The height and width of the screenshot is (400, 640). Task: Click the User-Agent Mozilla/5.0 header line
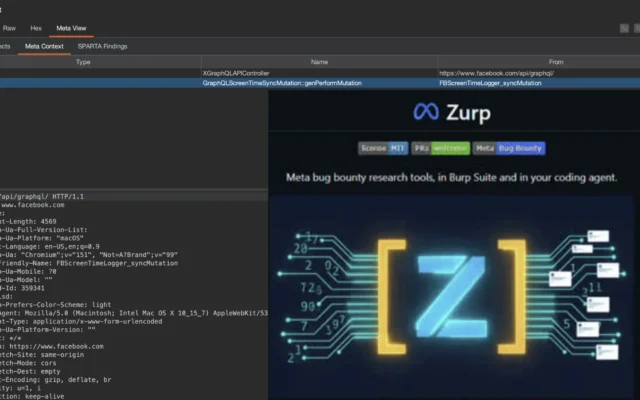(134, 313)
